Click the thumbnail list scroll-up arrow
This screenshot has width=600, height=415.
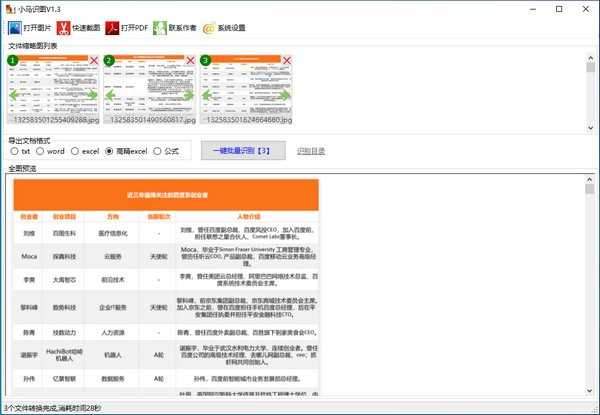590,59
